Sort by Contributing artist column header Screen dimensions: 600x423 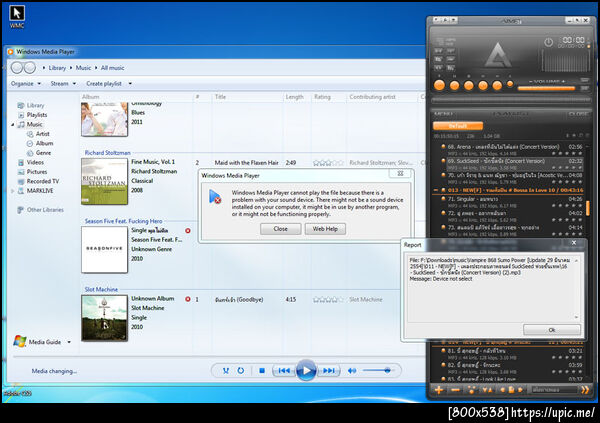pos(372,97)
